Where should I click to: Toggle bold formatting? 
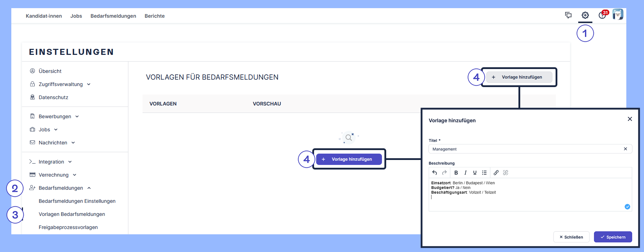click(x=456, y=173)
